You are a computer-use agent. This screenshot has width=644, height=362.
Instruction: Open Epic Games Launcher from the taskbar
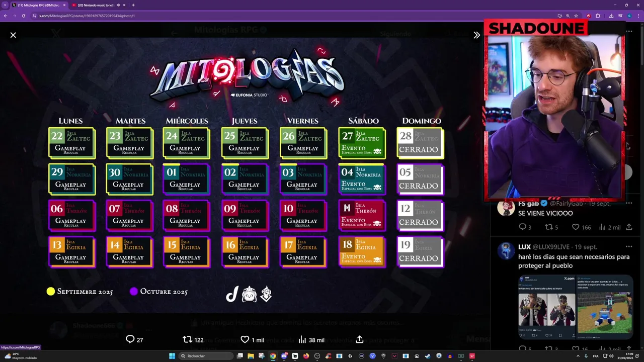point(383,356)
